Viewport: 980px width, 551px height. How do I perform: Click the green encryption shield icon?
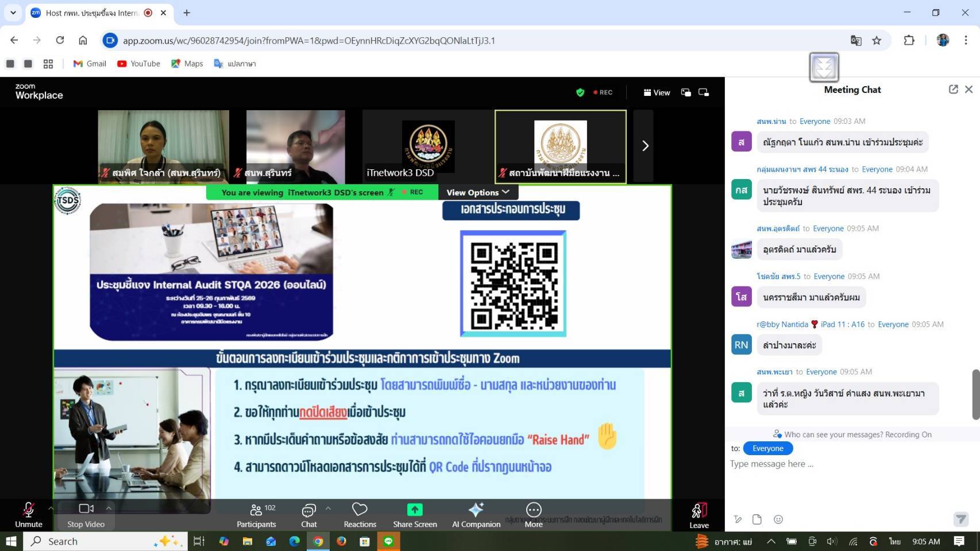point(580,92)
